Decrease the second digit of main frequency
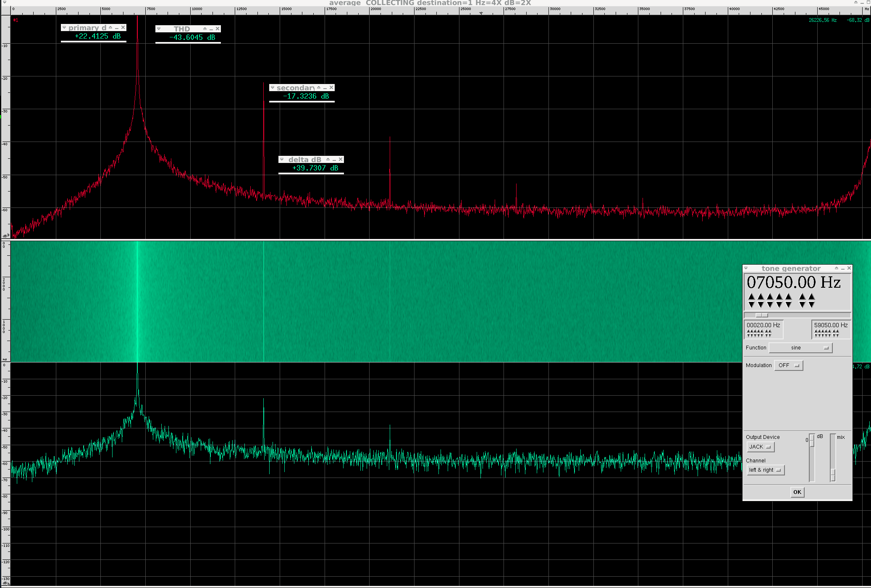This screenshot has height=588, width=871. pyautogui.click(x=761, y=304)
